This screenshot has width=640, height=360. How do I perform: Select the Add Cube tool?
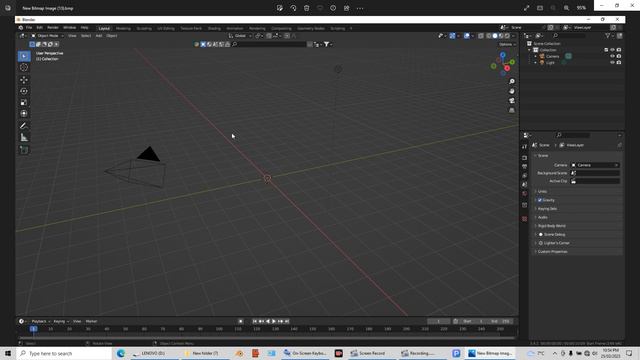[24, 150]
